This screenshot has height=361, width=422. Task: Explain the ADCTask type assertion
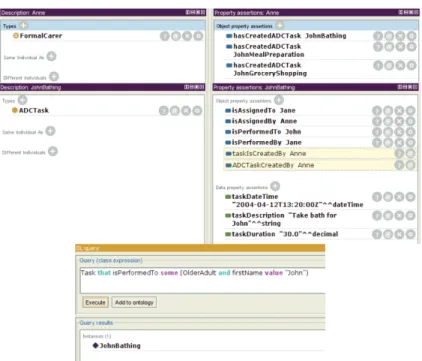point(164,111)
